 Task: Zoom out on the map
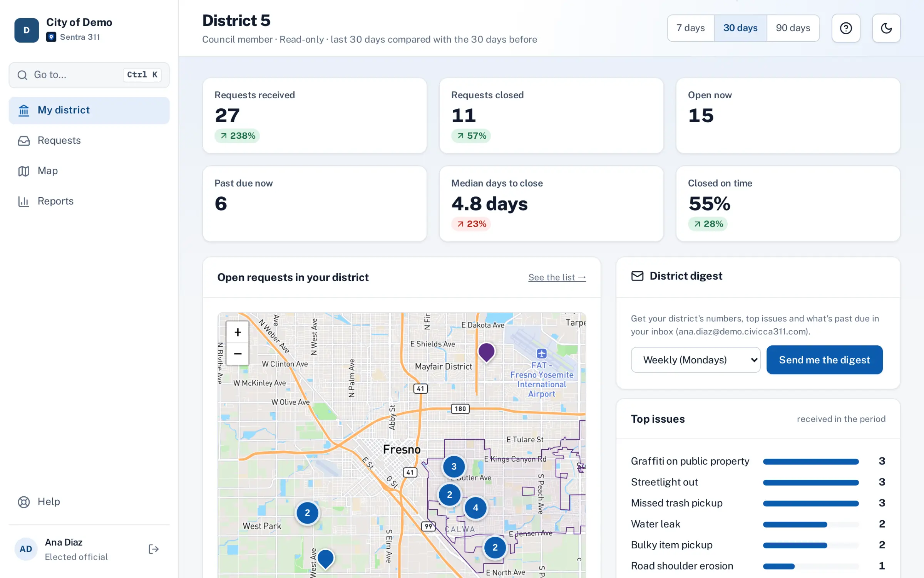tap(238, 354)
